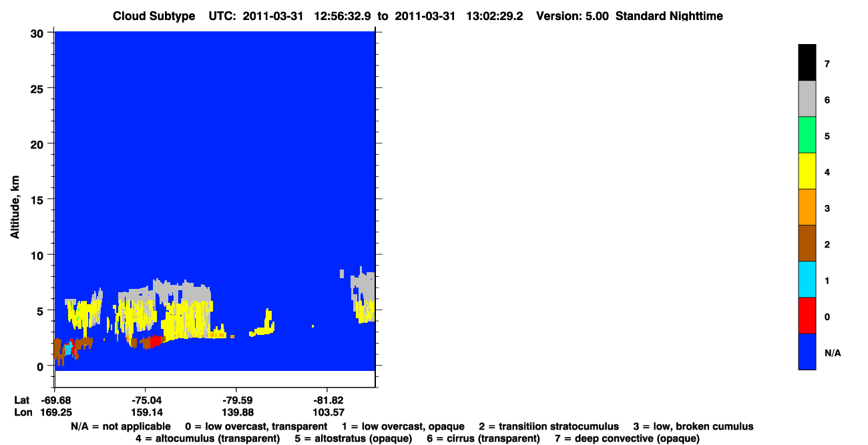Click the red low overcast cloud patch in plot
Image resolution: width=868 pixels, height=445 pixels.
tap(155, 342)
